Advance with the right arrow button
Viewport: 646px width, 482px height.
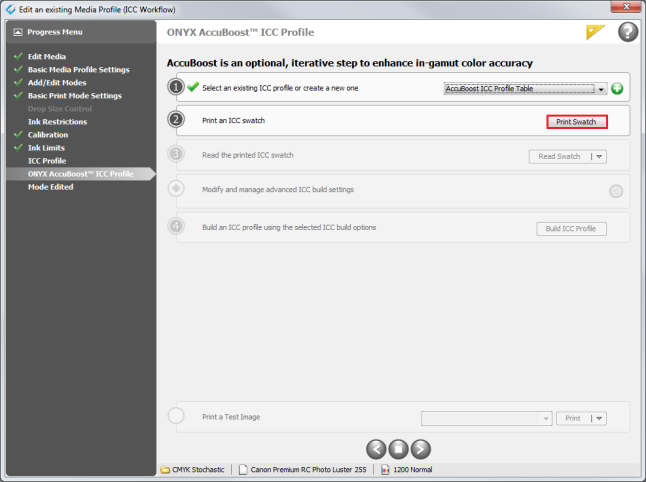click(421, 449)
